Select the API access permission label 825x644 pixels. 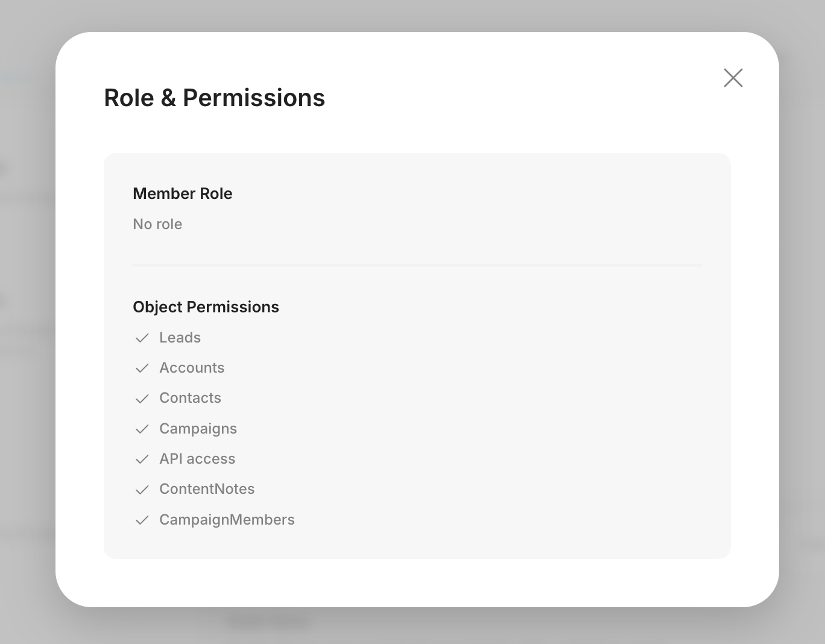[x=197, y=459]
